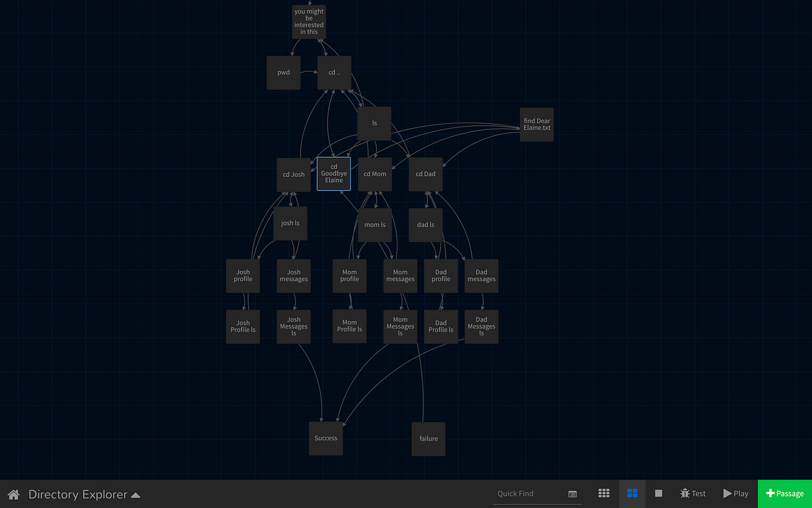Select the 'failure' passage
The image size is (812, 508).
pyautogui.click(x=428, y=439)
